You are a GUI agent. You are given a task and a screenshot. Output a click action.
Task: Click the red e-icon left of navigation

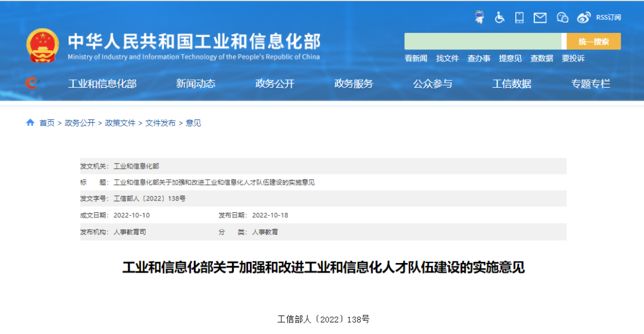click(32, 83)
